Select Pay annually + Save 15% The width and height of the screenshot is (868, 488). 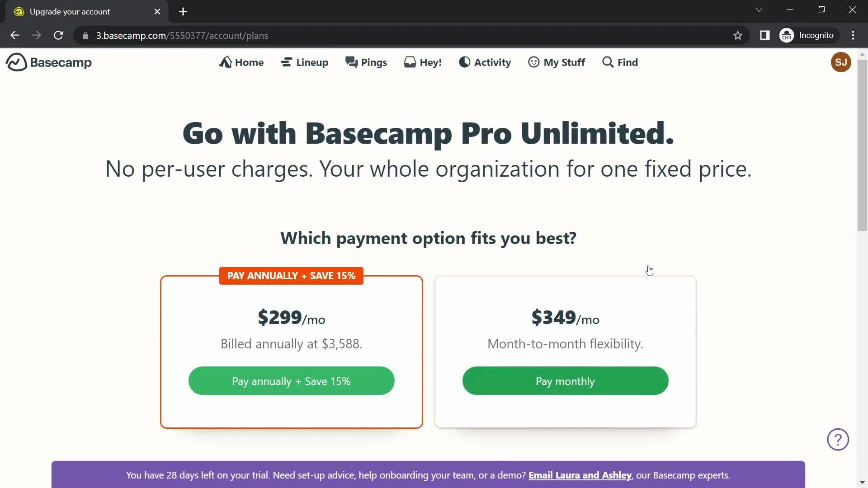[291, 381]
